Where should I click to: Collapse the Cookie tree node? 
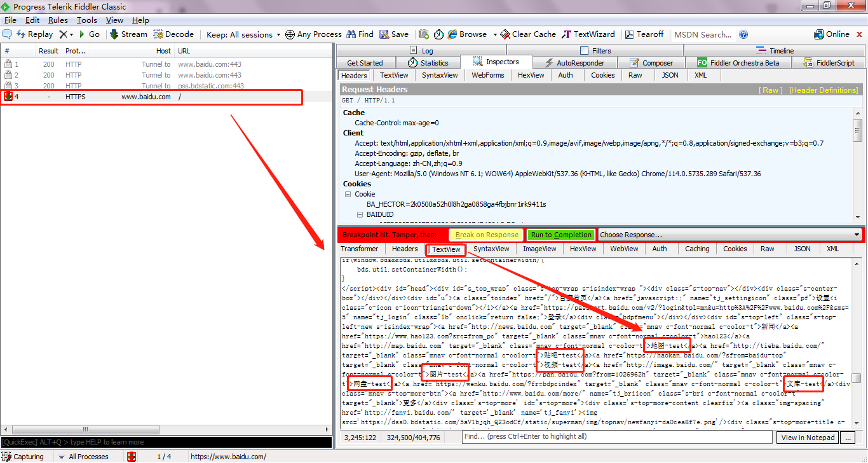point(348,194)
